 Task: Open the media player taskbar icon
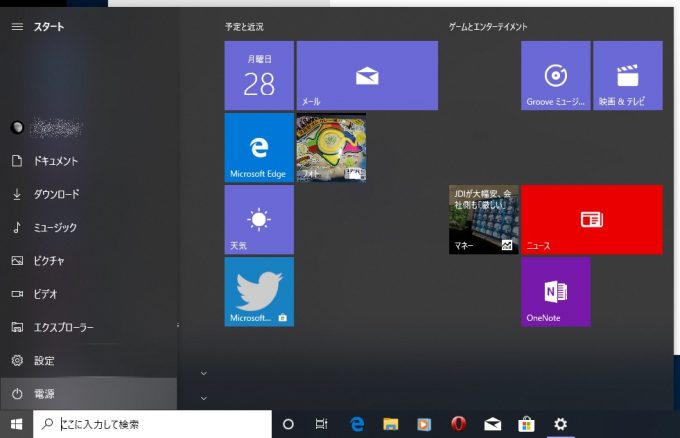[424, 424]
